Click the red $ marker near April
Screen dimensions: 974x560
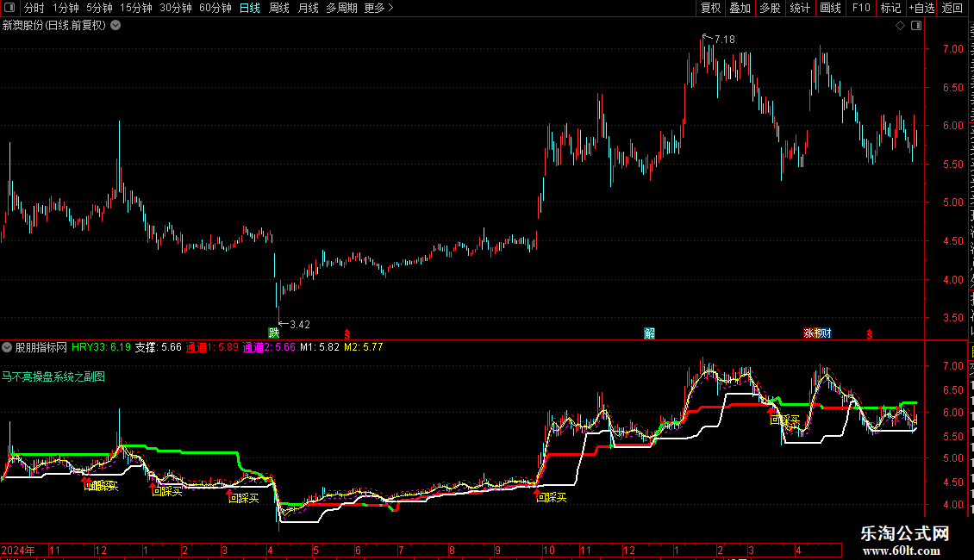click(347, 334)
